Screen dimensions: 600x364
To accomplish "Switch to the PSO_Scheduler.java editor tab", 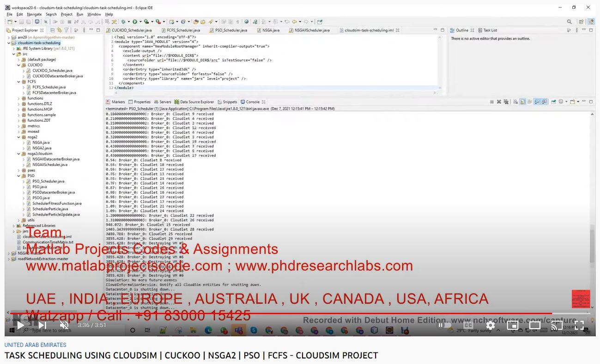I will pos(231,30).
